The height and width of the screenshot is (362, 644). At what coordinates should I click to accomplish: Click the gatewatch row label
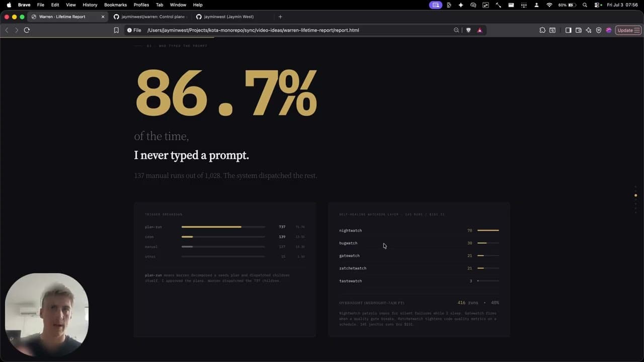(349, 255)
